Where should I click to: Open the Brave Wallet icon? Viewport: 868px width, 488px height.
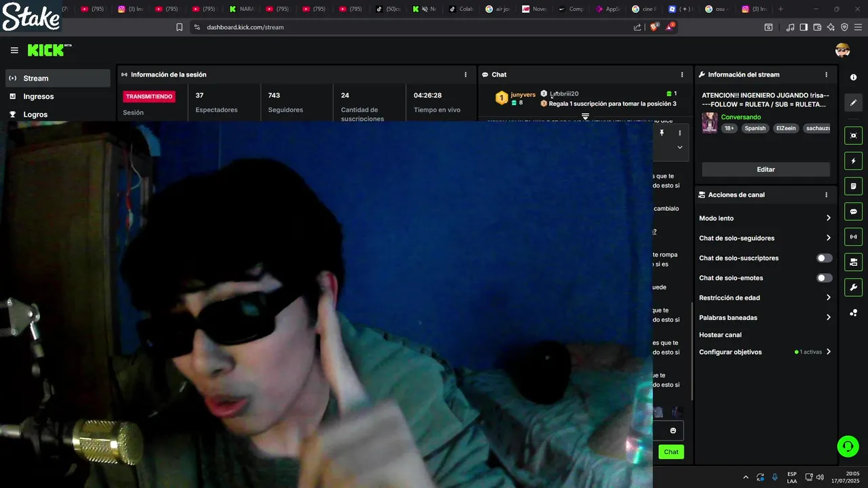[x=817, y=27]
